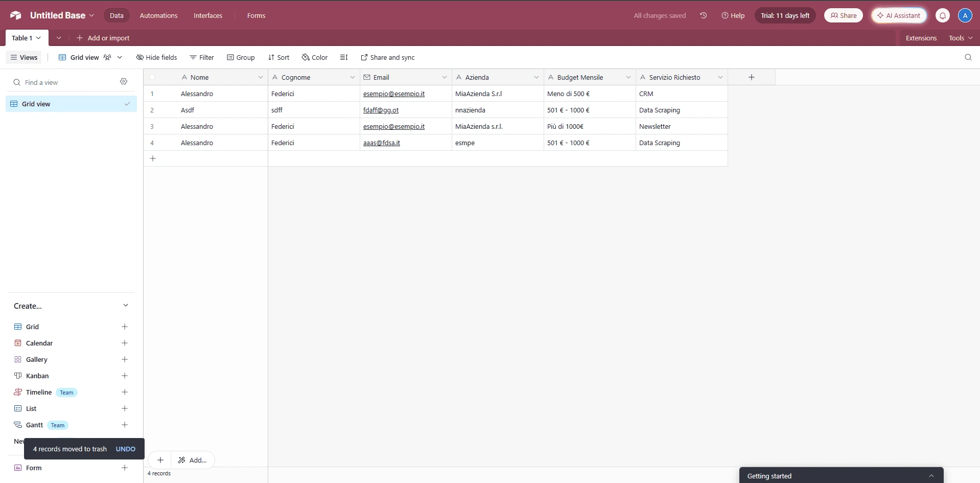
Task: Open Extensions panel
Action: pyautogui.click(x=921, y=38)
